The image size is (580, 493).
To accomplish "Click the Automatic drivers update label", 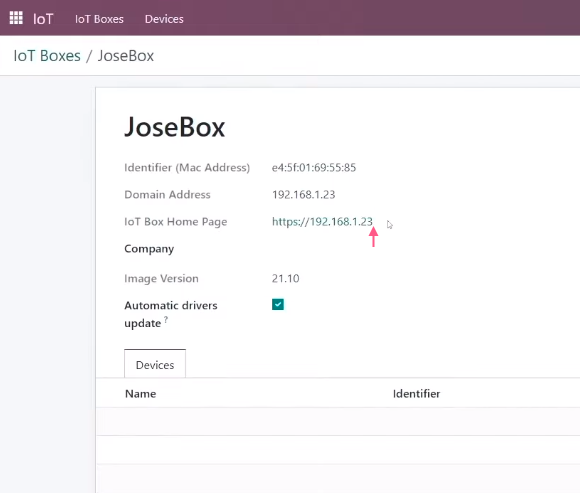I will [x=171, y=314].
